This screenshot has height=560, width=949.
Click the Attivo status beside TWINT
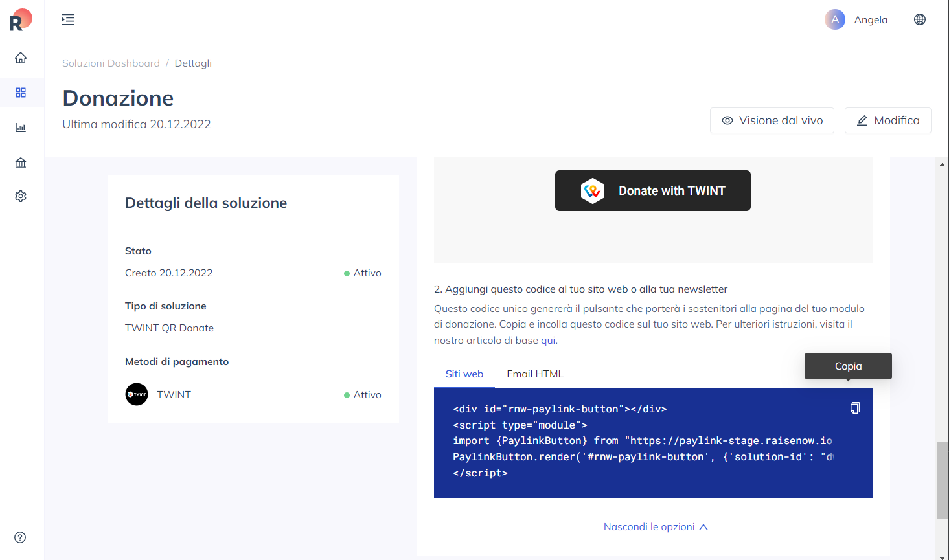(x=363, y=395)
